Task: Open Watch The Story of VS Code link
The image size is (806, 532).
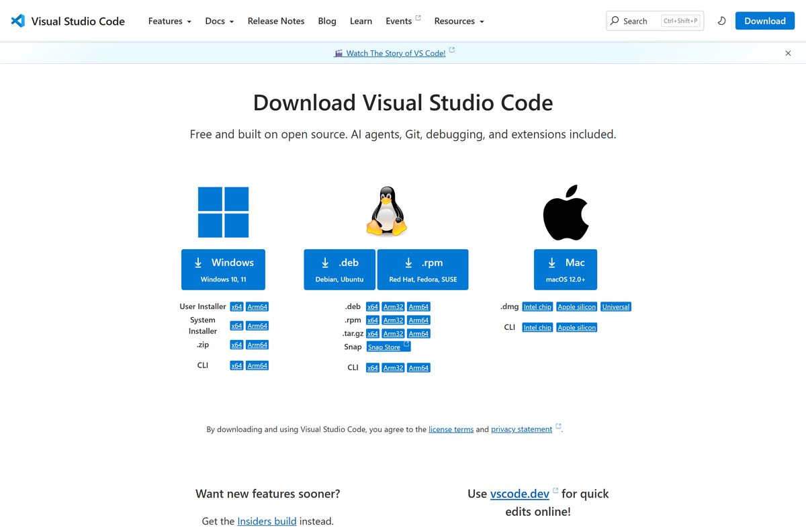Action: tap(396, 53)
